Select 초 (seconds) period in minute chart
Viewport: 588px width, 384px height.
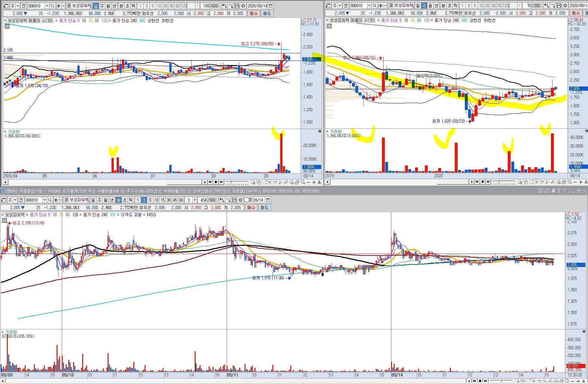coord(125,200)
